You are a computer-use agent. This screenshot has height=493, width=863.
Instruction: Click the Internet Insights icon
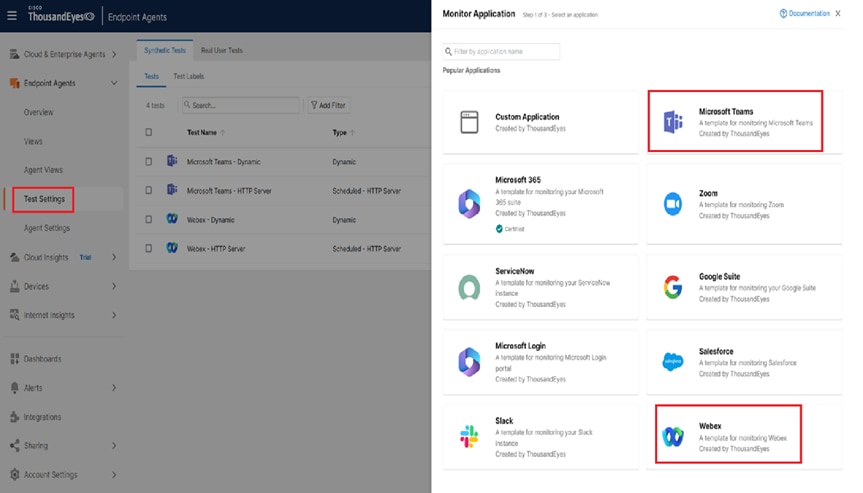coord(15,315)
